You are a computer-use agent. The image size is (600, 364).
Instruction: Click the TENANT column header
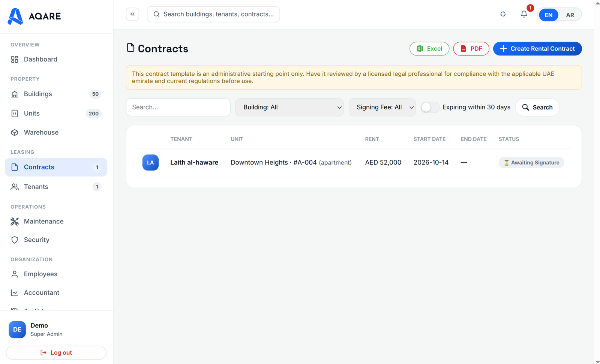tap(181, 139)
